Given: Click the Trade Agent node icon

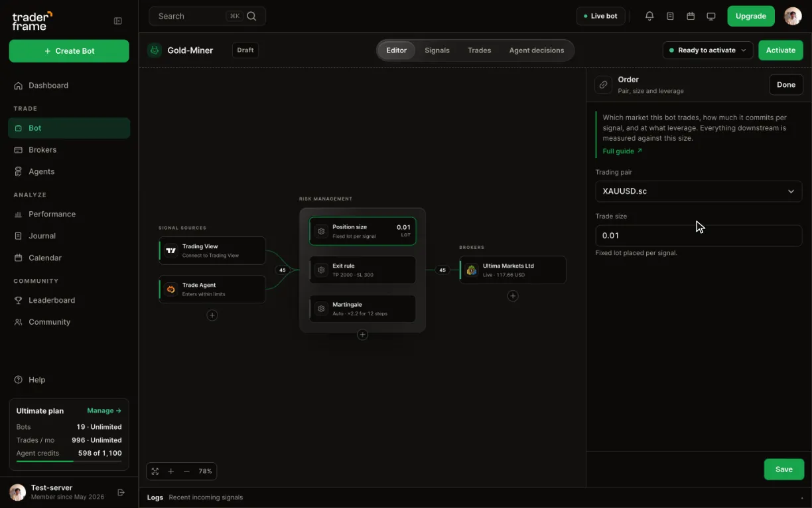Looking at the screenshot, I should [x=171, y=289].
